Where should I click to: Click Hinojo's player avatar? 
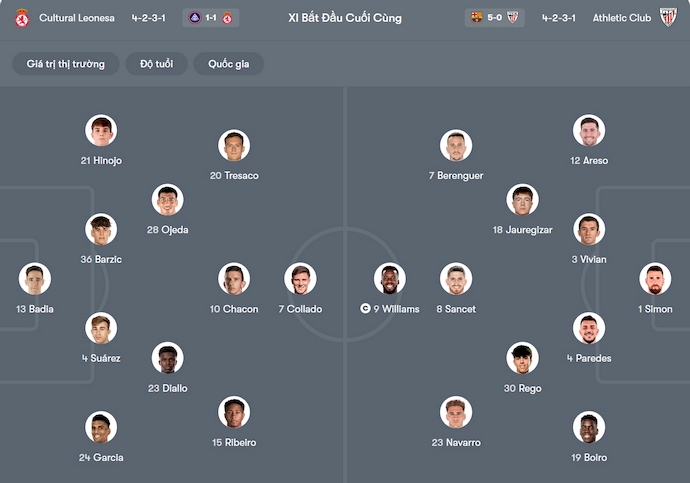pyautogui.click(x=101, y=131)
